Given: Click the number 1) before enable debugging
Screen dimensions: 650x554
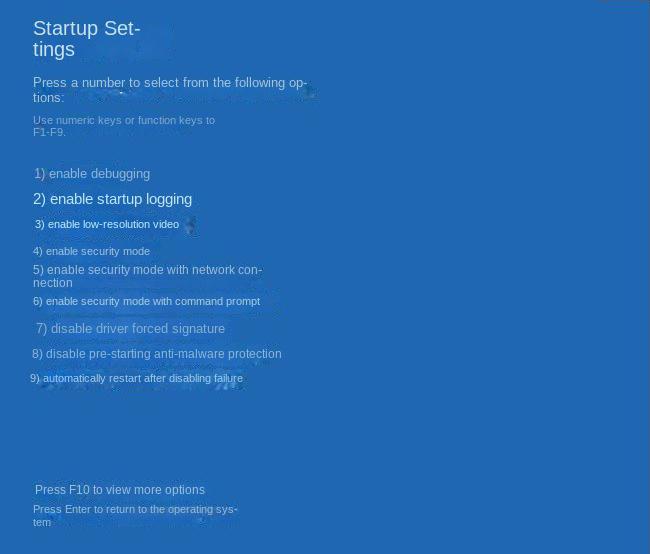Looking at the screenshot, I should pyautogui.click(x=40, y=174).
